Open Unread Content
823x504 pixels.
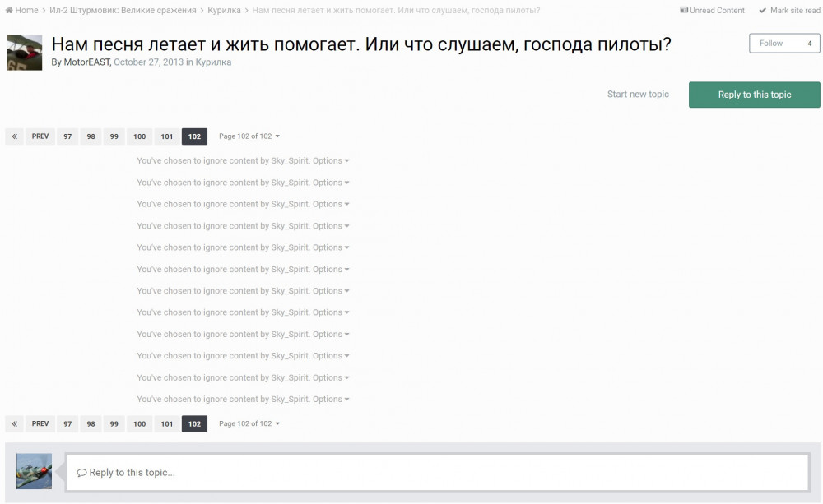pos(712,10)
